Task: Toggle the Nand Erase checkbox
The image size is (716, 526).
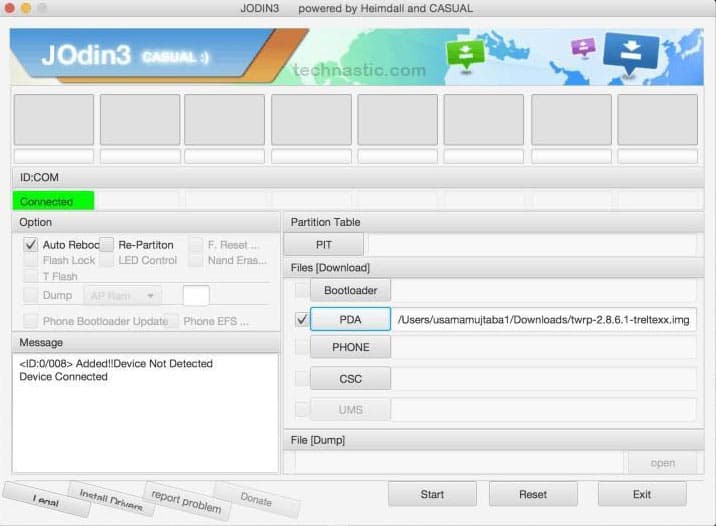Action: click(x=196, y=260)
